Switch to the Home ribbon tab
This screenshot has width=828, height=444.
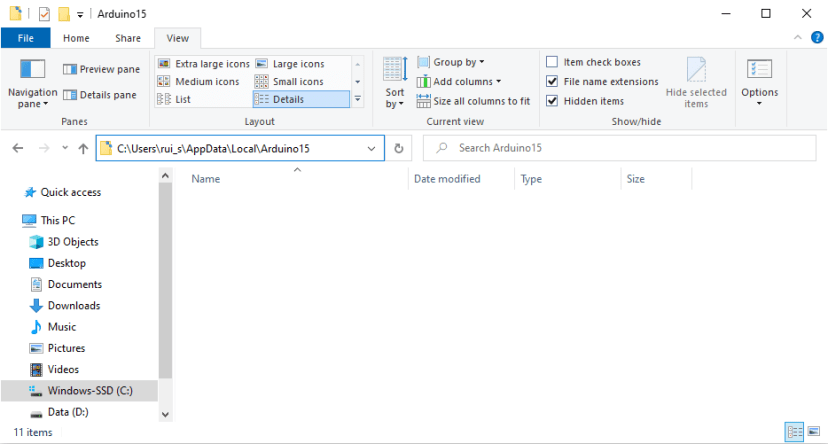[76, 38]
